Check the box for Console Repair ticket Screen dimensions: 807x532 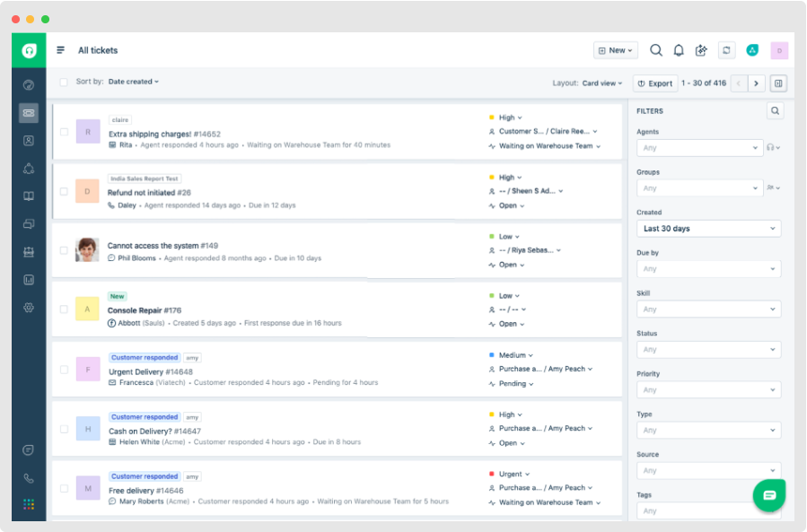64,310
